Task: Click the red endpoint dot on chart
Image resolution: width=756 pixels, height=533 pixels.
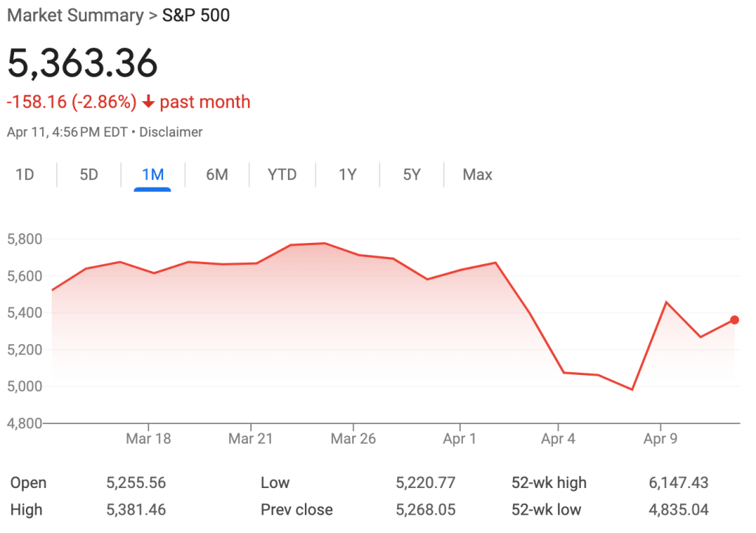Action: [x=735, y=320]
